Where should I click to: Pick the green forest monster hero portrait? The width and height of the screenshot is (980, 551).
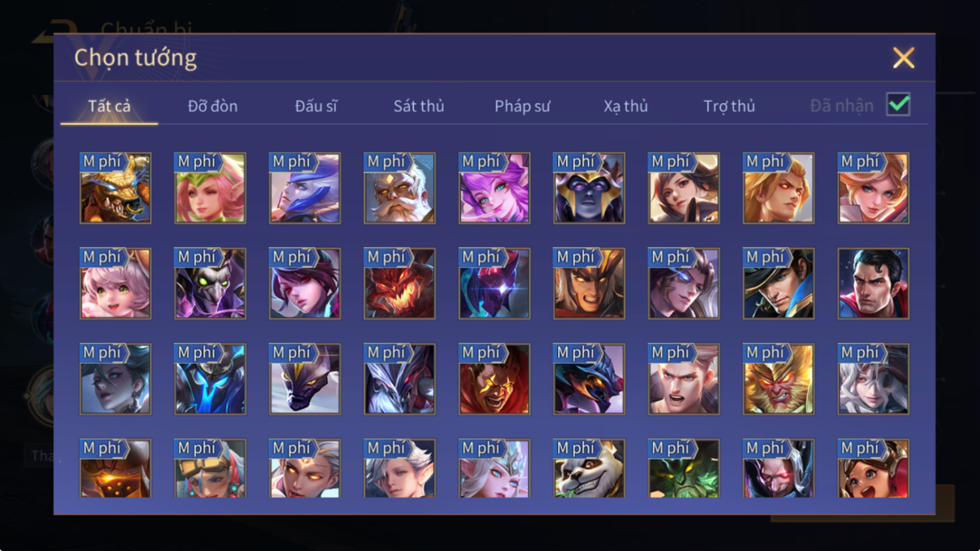(684, 469)
